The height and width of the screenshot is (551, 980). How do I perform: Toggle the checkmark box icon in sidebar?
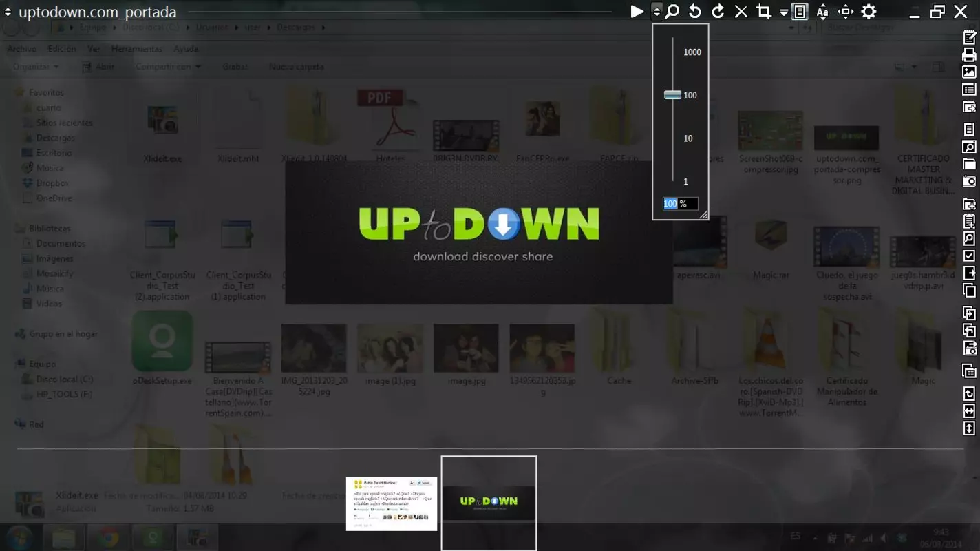[x=969, y=256]
